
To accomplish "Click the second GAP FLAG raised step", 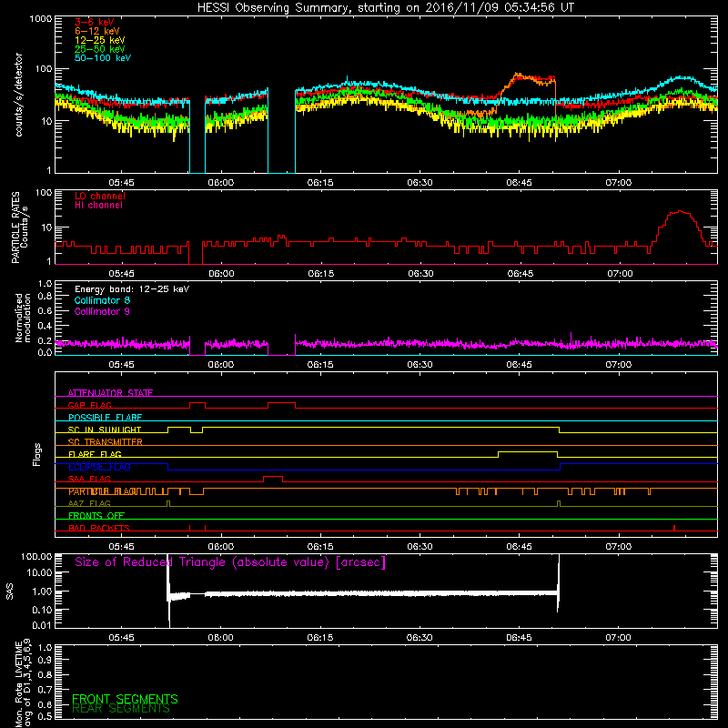I will click(x=281, y=403).
